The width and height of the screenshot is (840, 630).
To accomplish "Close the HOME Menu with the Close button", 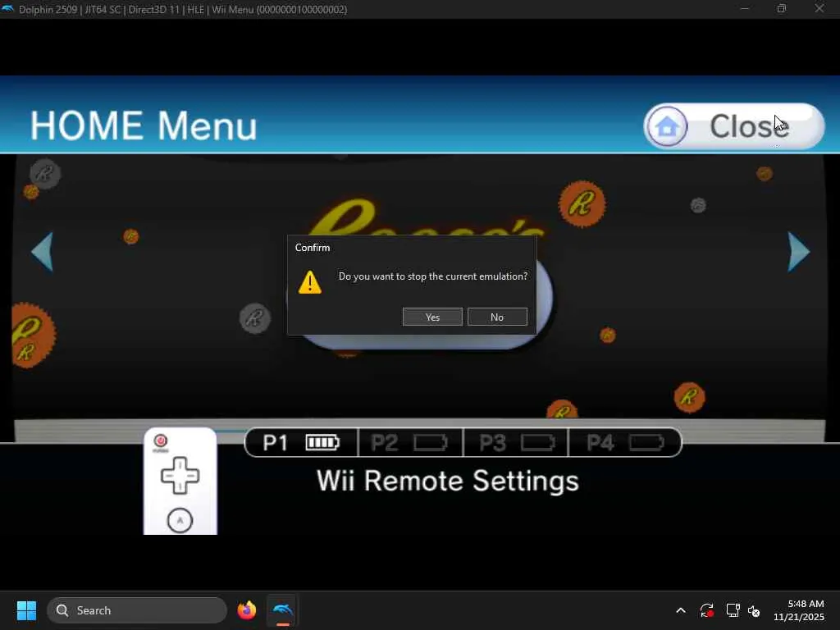I will coord(734,126).
